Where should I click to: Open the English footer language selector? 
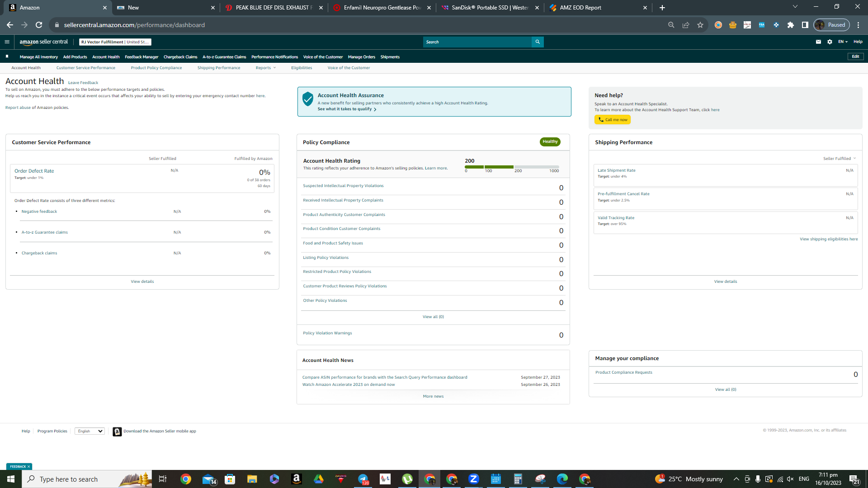coord(90,431)
